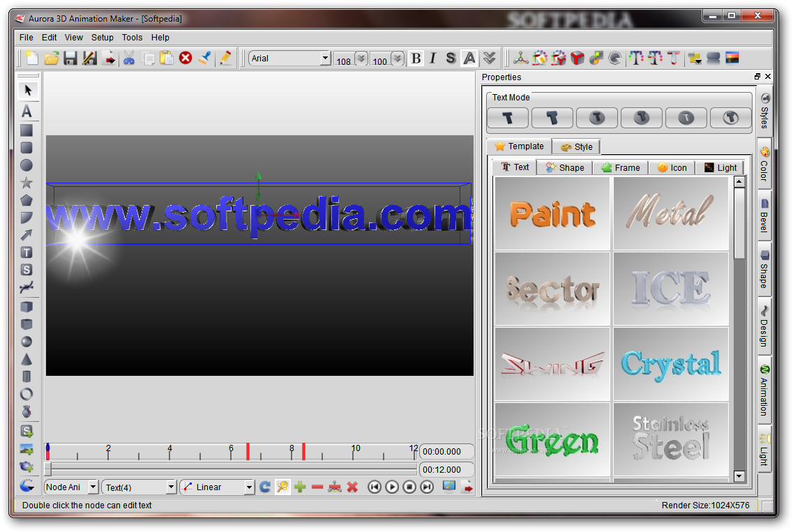
Task: Jump to the last frame
Action: 428,487
